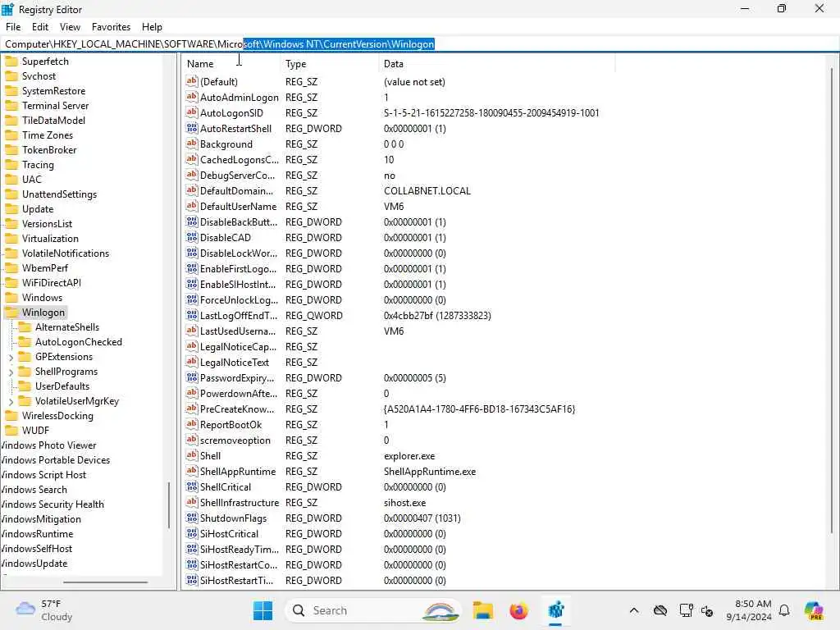Select the LegalNoticeText value name
The image size is (840, 630).
234,362
